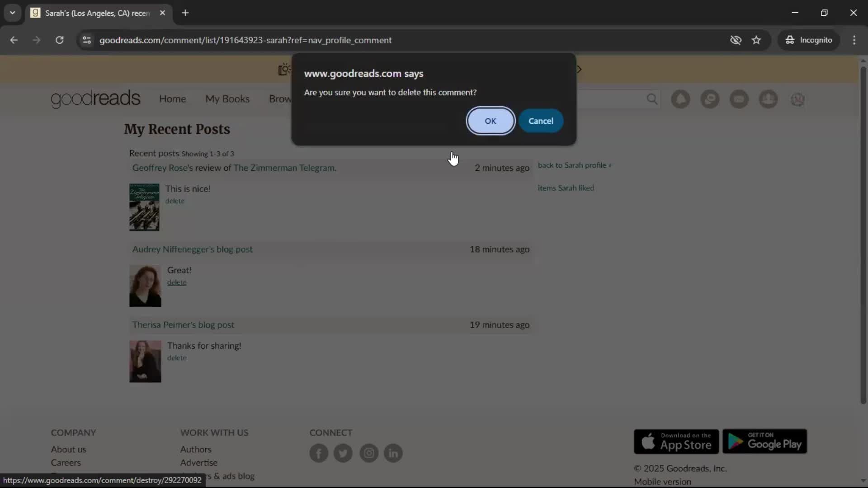Image resolution: width=868 pixels, height=488 pixels.
Task: Open the About us footer link
Action: [68, 449]
